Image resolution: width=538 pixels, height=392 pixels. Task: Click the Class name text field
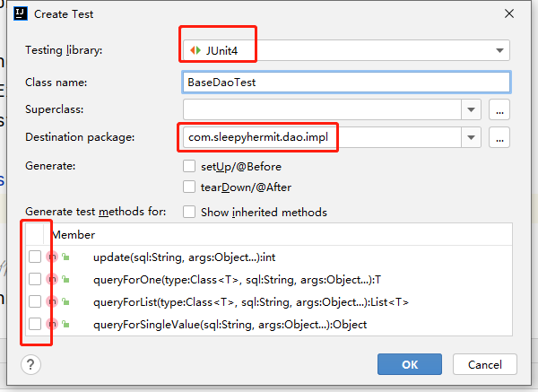point(345,82)
